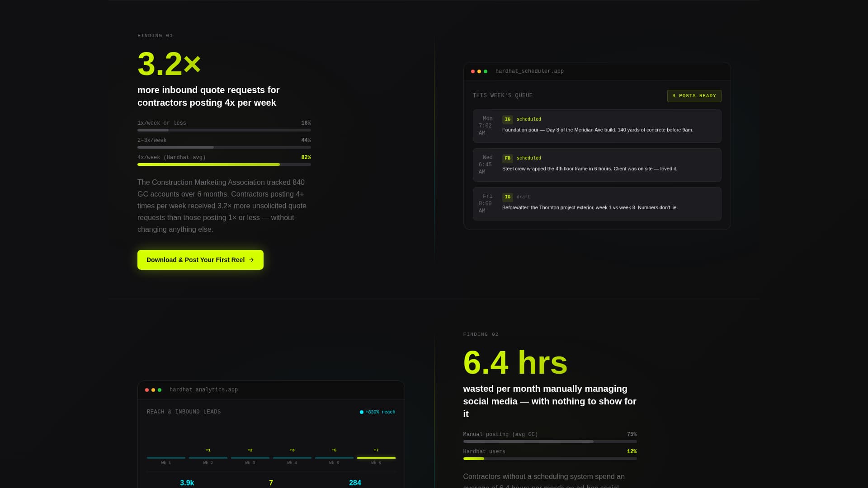Click the 75% value for Manual posting
Screen dimensions: 868x488
point(632,434)
